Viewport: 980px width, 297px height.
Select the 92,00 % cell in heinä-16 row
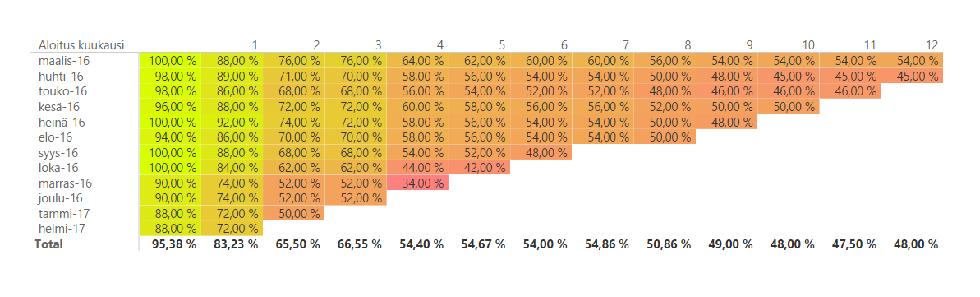(232, 123)
